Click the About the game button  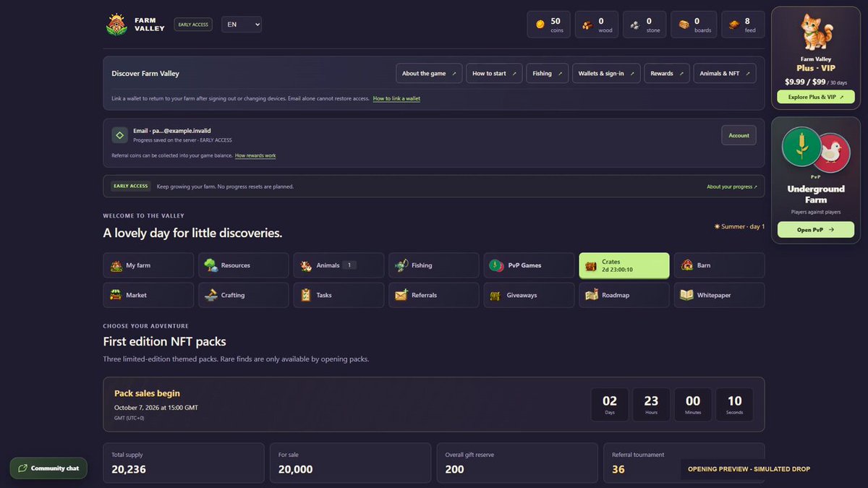point(429,74)
